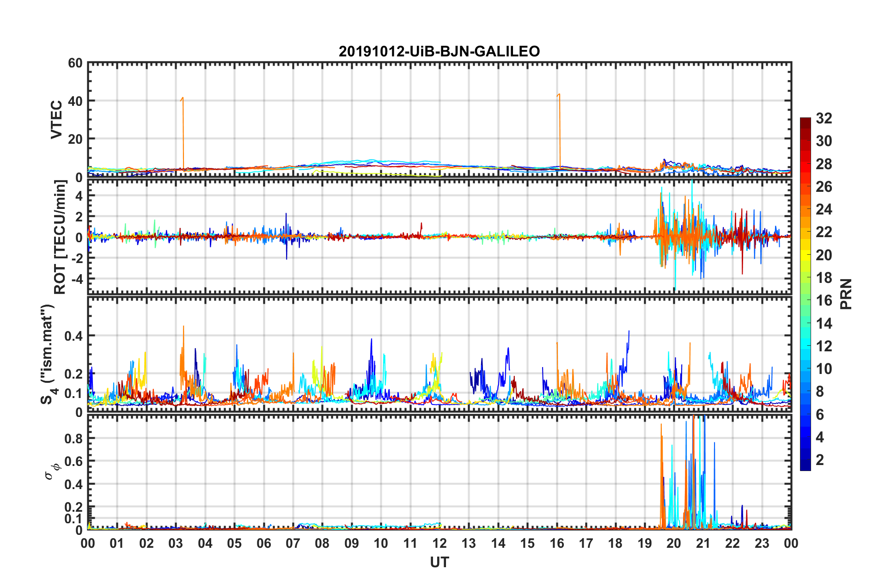The height and width of the screenshot is (588, 879).
Task: Select hour "19" on the UT axis
Action: tap(645, 543)
